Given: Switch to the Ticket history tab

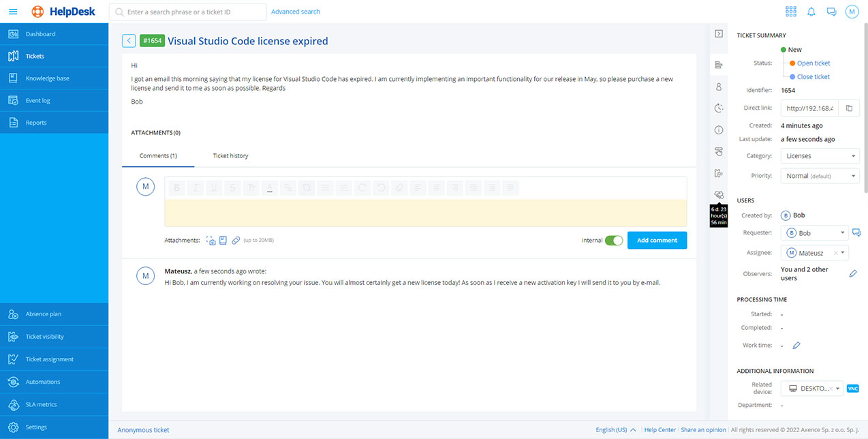Looking at the screenshot, I should [230, 156].
